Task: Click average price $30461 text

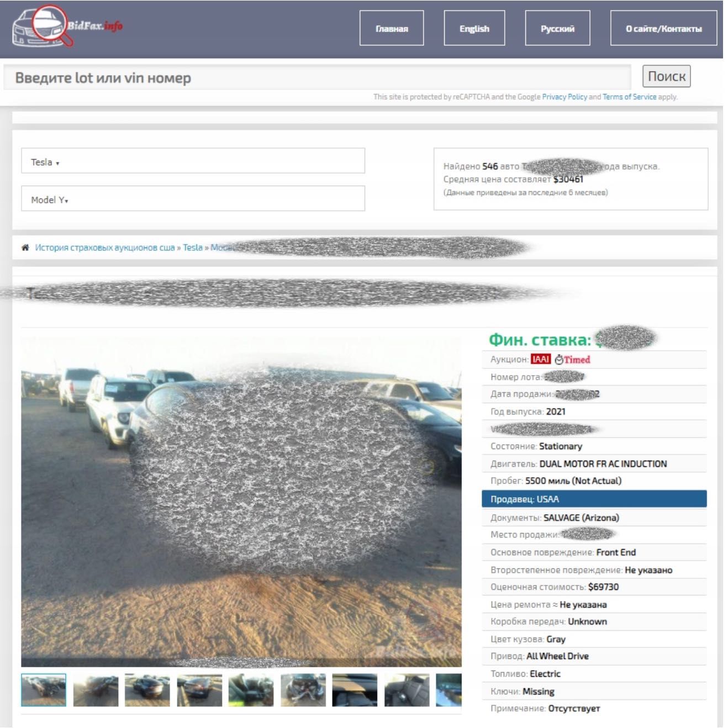Action: coord(568,179)
